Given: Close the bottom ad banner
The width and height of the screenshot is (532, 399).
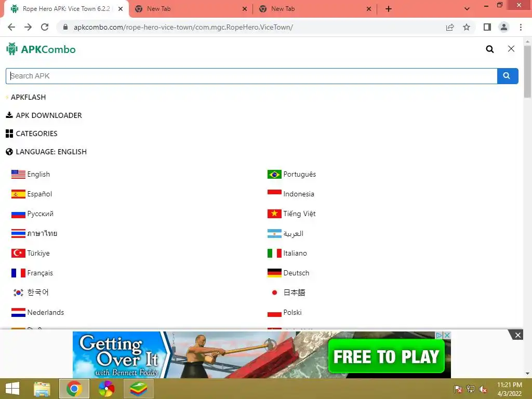Looking at the screenshot, I should [x=518, y=335].
